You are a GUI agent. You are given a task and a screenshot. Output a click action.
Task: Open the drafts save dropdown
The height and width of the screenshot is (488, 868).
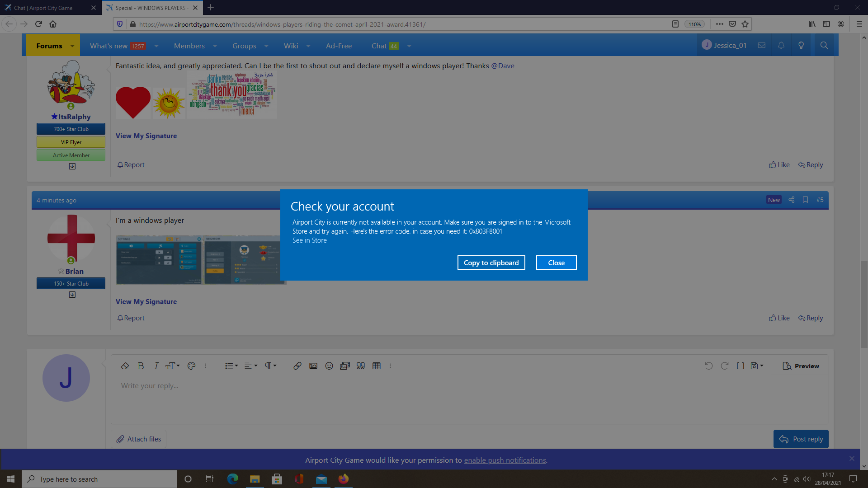[757, 366]
